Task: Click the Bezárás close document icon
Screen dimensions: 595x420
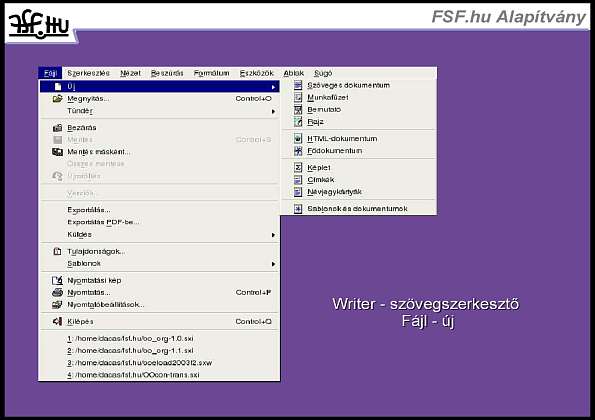Action: [57, 128]
